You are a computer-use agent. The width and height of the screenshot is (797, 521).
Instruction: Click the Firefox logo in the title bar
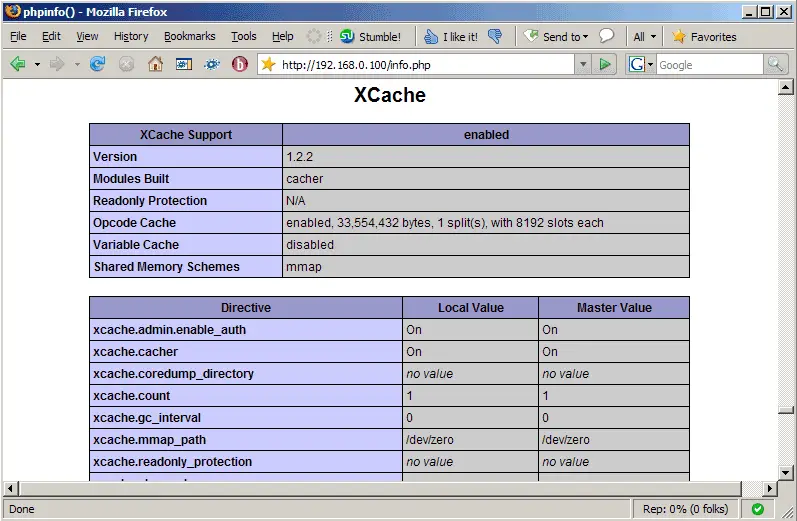(x=12, y=11)
